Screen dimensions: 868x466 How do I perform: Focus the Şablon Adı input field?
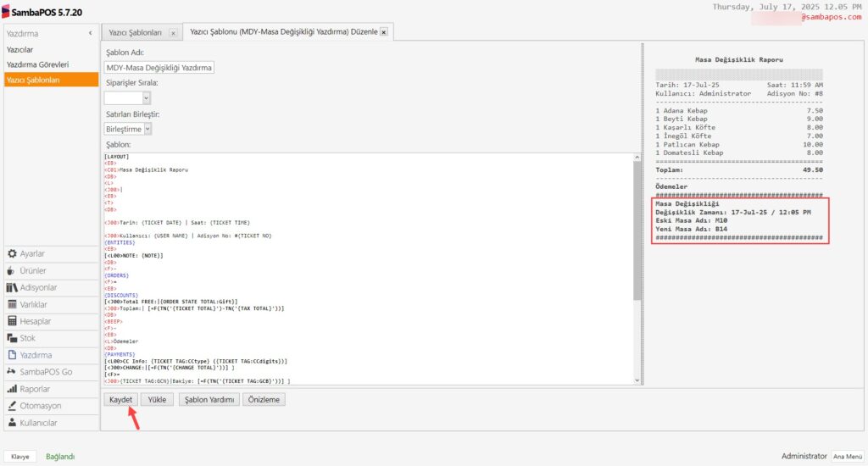[159, 68]
